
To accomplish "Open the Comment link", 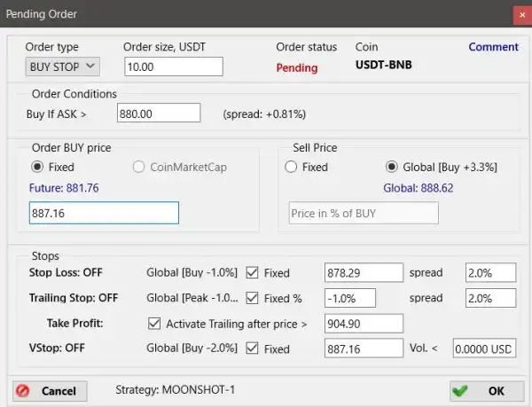I will tap(493, 47).
